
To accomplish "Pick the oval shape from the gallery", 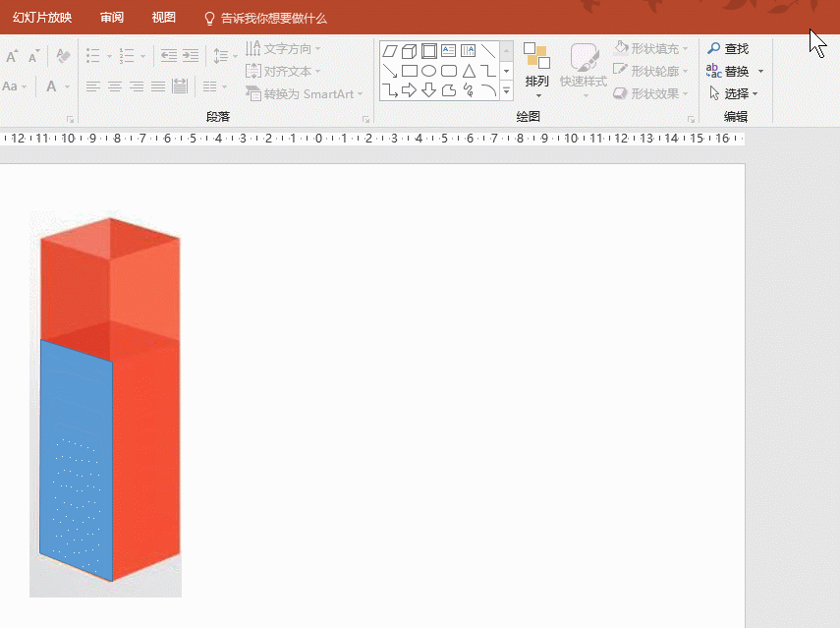I will [429, 71].
